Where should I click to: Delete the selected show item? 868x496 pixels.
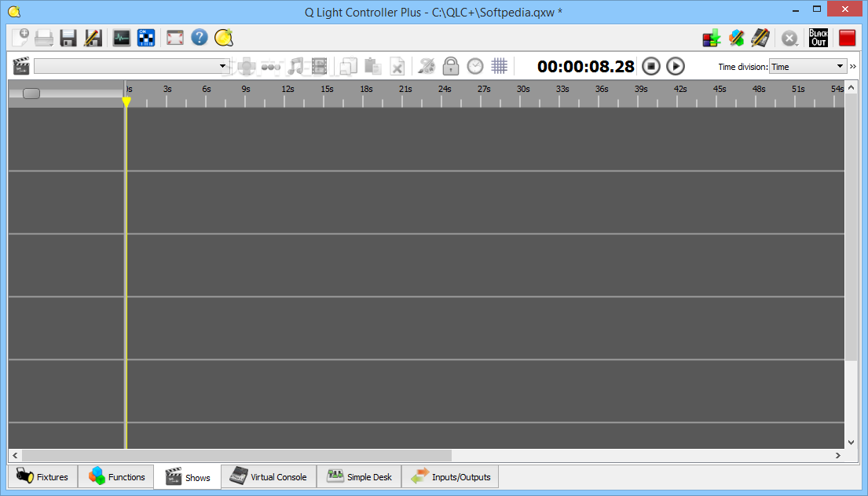point(397,66)
